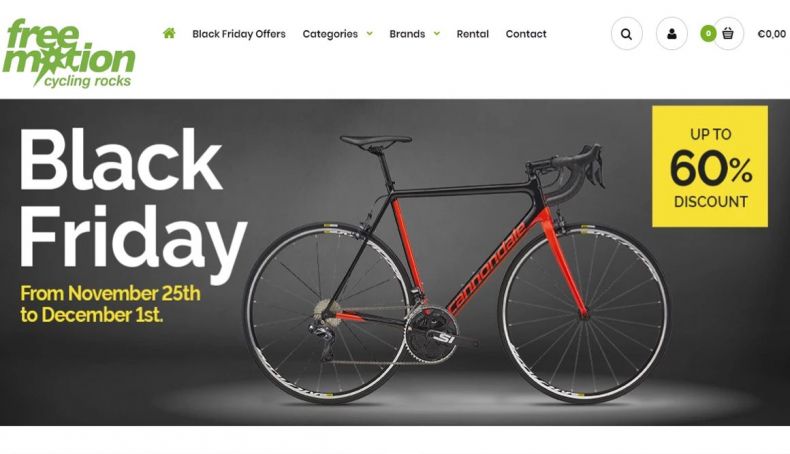790x454 pixels.
Task: Click the bike's front wheel
Action: tap(584, 313)
